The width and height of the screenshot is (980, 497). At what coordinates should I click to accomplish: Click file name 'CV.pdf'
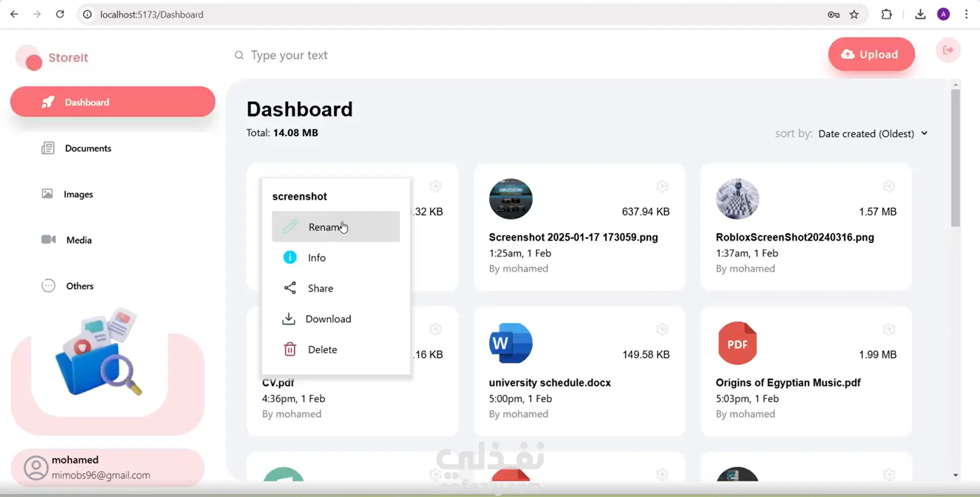[x=278, y=383]
